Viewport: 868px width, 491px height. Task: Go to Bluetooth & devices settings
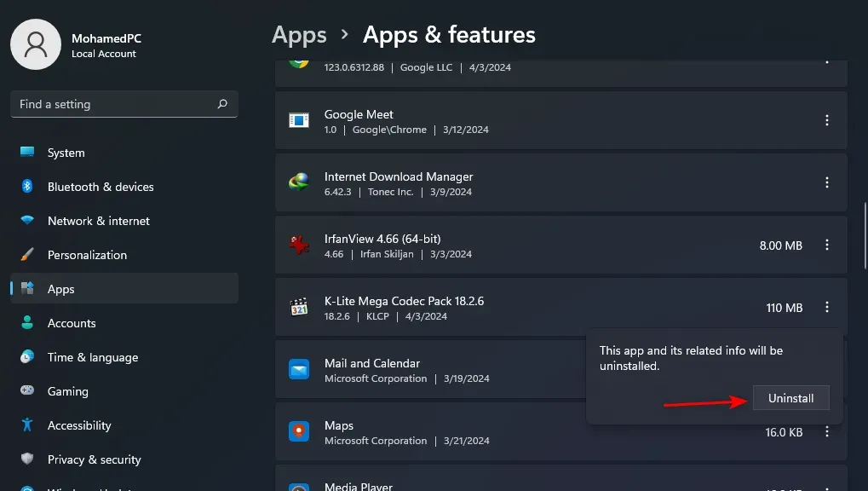(124, 187)
